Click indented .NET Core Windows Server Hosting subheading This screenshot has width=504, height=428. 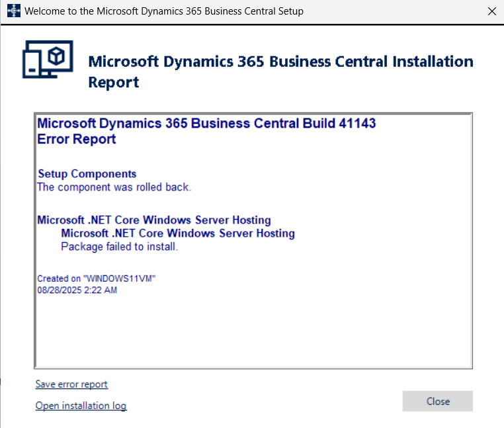pos(178,233)
